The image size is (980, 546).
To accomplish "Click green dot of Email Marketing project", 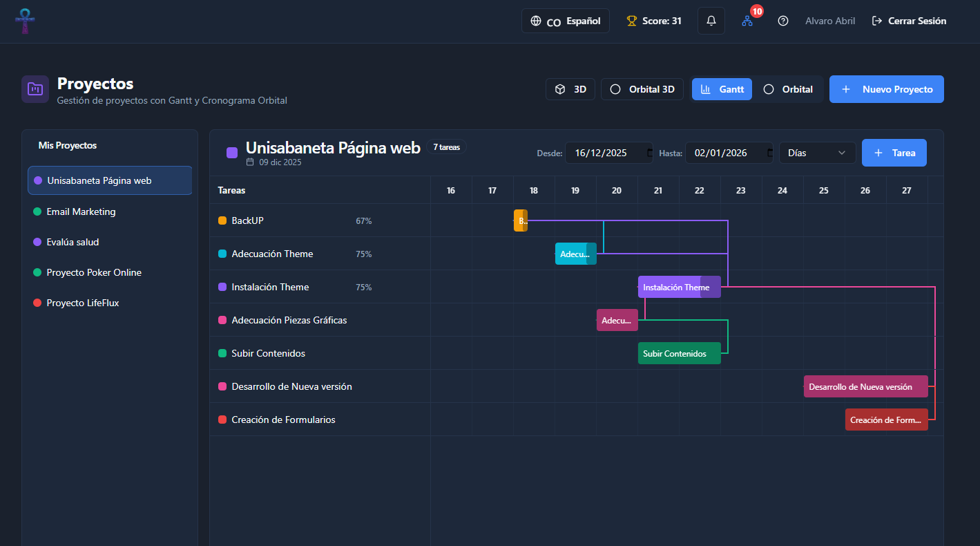I will coord(37,211).
